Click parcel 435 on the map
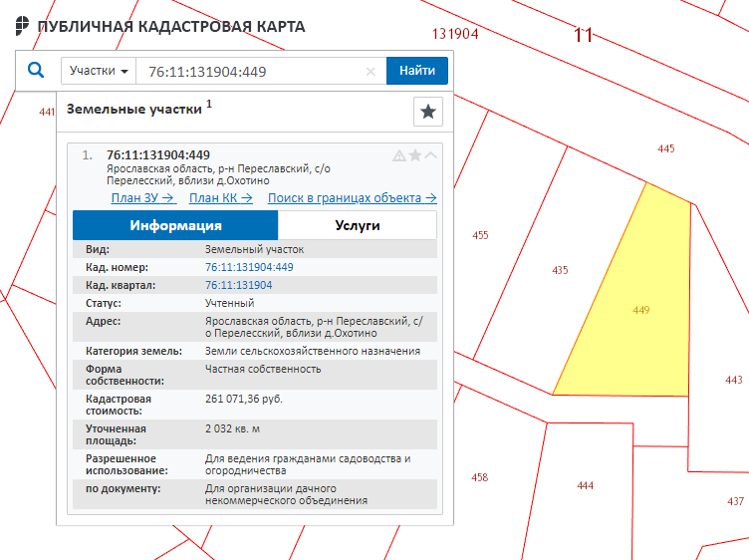 pyautogui.click(x=560, y=270)
